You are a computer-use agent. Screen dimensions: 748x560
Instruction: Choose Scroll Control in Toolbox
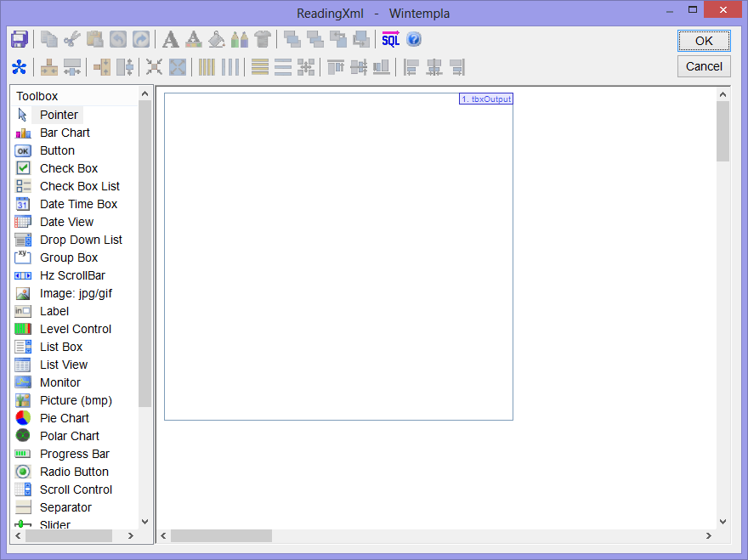click(x=76, y=489)
